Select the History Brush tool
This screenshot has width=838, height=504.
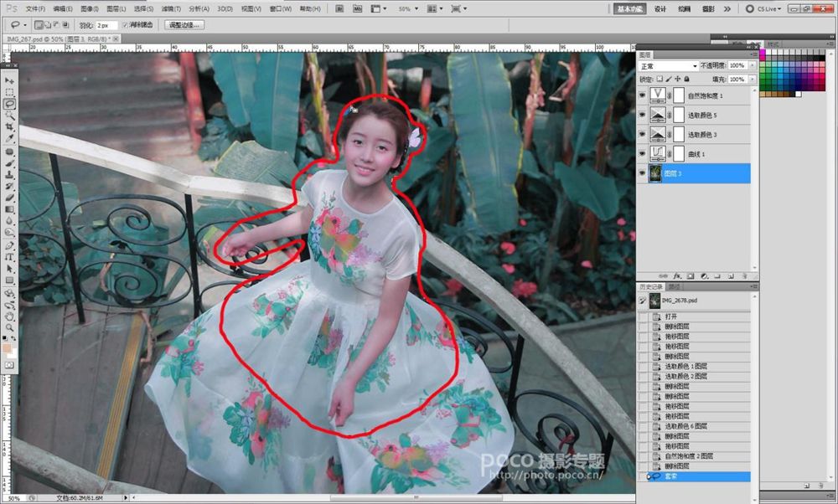click(9, 187)
